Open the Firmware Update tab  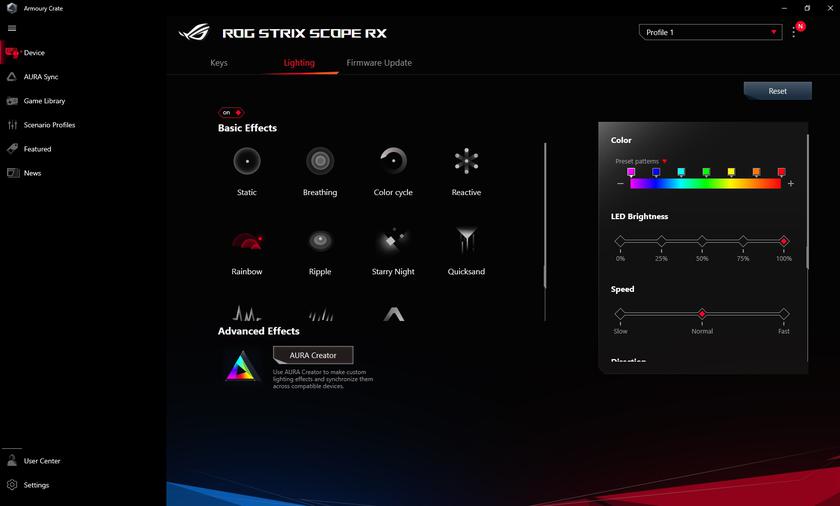pos(379,63)
